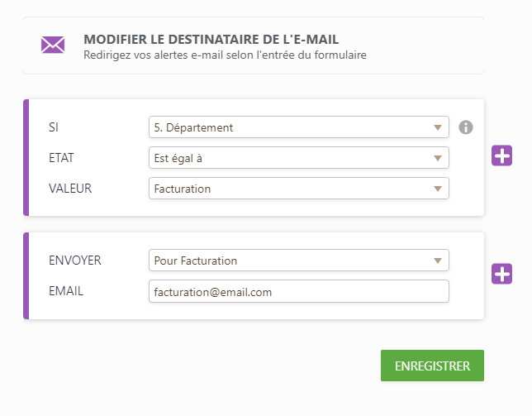The width and height of the screenshot is (532, 416).
Task: Add an action with the lower plus icon
Action: point(502,275)
